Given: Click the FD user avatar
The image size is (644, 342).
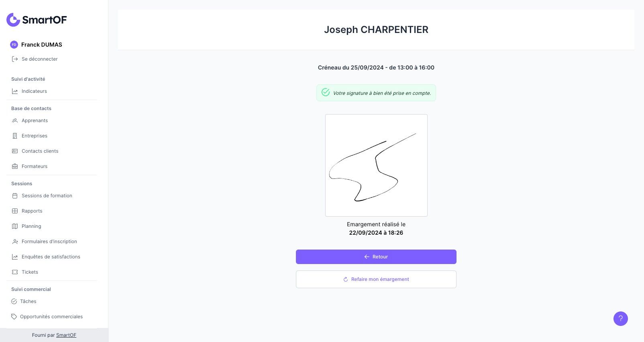Looking at the screenshot, I should [x=14, y=45].
